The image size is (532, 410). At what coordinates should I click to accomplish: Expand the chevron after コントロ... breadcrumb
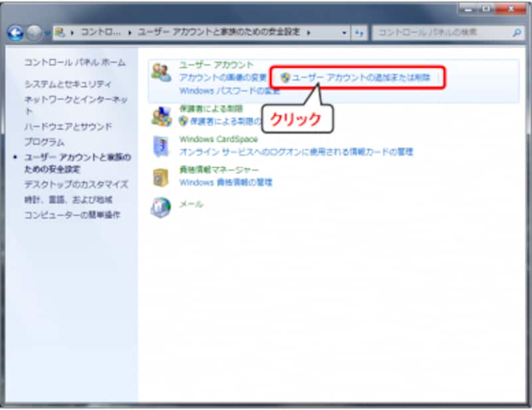[x=130, y=33]
